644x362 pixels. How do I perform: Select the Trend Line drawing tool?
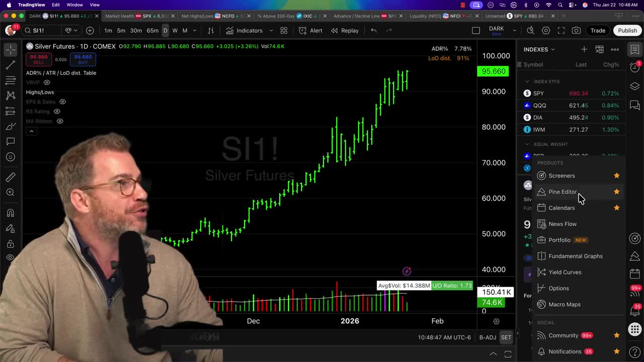pos(11,64)
